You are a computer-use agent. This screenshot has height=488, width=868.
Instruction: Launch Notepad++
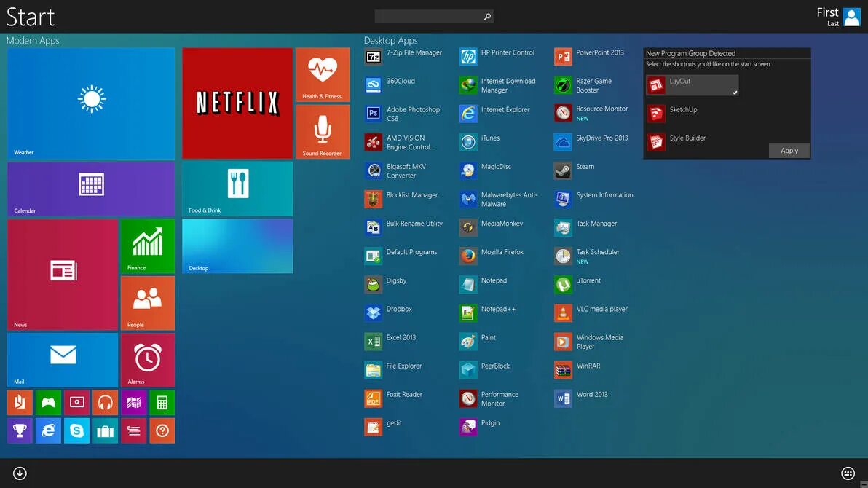pyautogui.click(x=488, y=313)
